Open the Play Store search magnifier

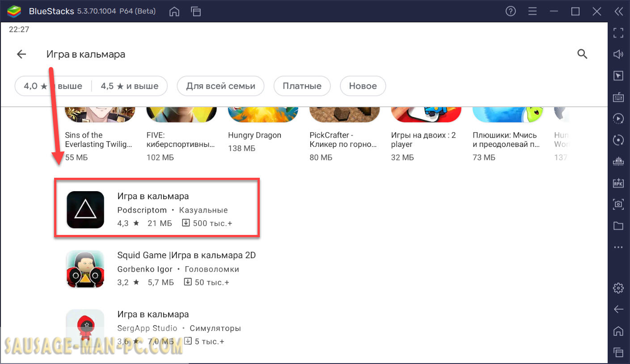click(x=582, y=54)
